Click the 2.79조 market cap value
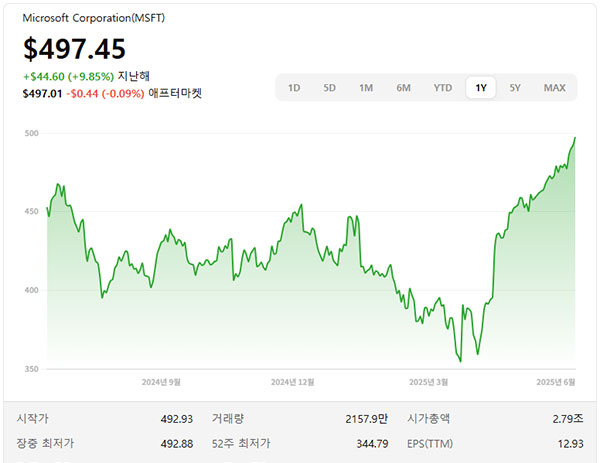 [568, 419]
